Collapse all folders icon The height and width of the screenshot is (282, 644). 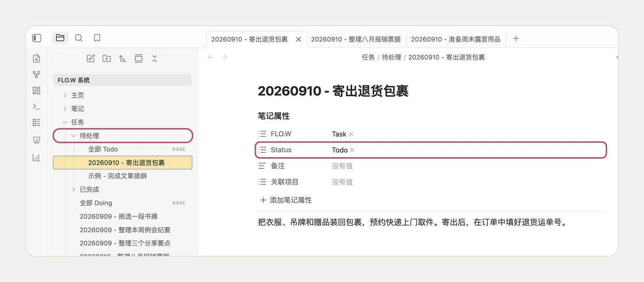[x=154, y=59]
